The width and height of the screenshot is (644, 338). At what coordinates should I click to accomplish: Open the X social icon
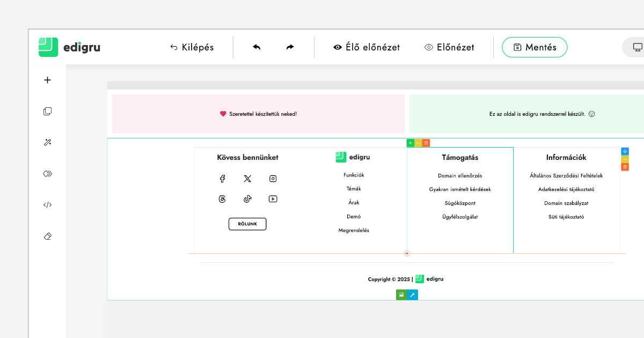pos(247,179)
